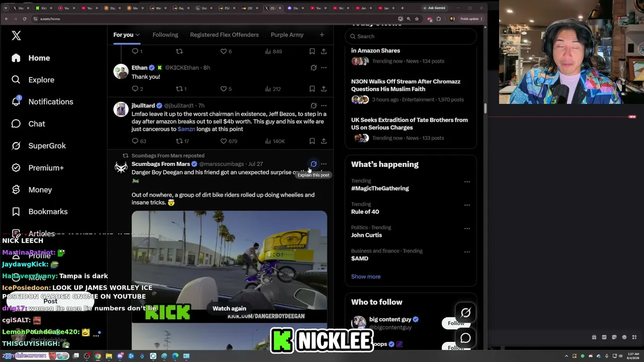This screenshot has width=644, height=362.
Task: Open the #MagicTheGathering trending topic
Action: point(380,189)
